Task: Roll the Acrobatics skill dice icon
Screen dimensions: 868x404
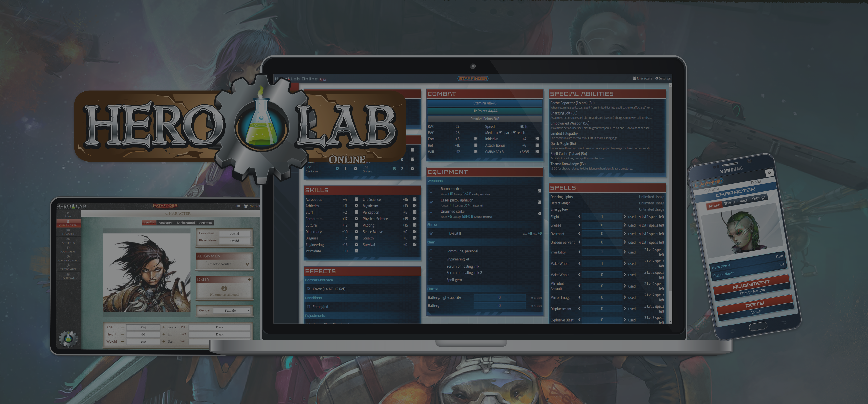Action: (x=356, y=199)
